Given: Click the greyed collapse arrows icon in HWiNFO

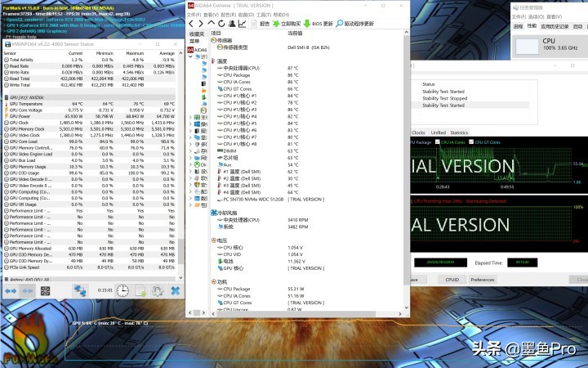Looking at the screenshot, I should click(28, 291).
